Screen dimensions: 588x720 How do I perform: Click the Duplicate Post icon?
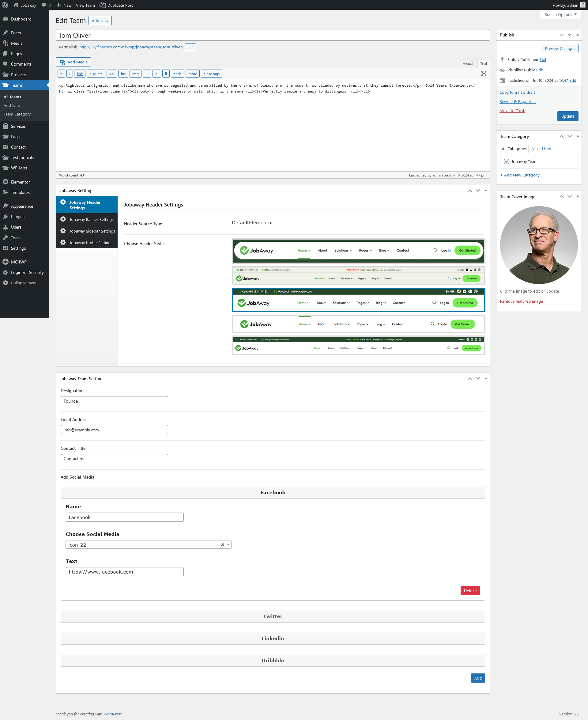(103, 5)
